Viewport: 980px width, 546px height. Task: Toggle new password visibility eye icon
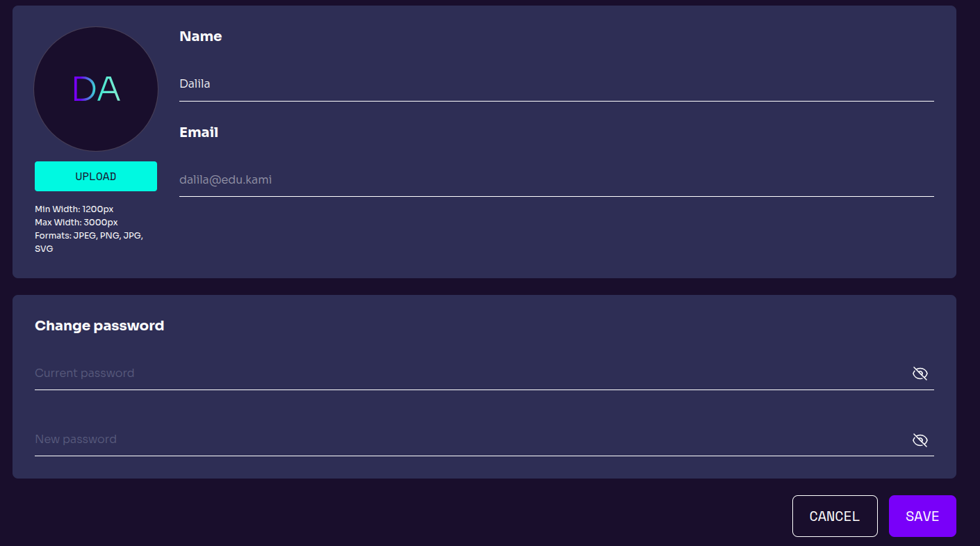920,440
